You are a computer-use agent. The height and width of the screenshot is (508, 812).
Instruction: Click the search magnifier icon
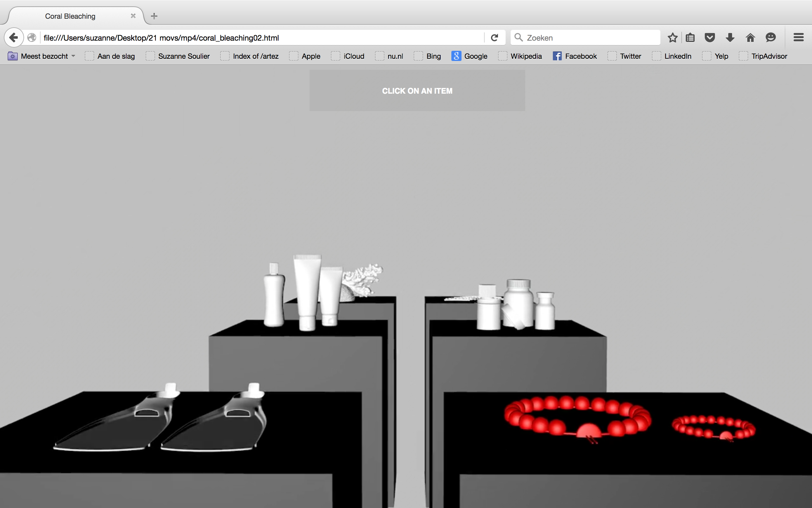coord(518,37)
